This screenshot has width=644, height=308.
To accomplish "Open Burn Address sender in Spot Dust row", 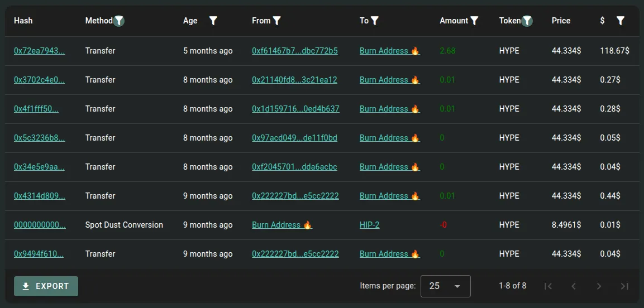I will (282, 225).
